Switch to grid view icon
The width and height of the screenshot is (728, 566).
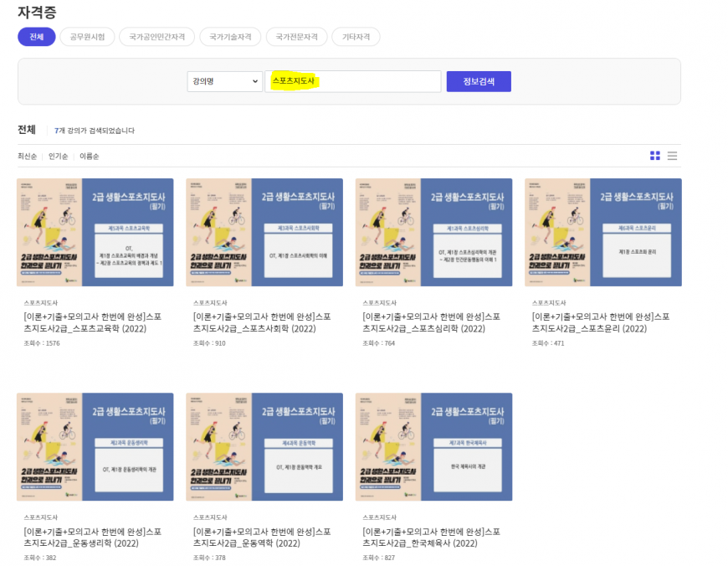click(655, 156)
